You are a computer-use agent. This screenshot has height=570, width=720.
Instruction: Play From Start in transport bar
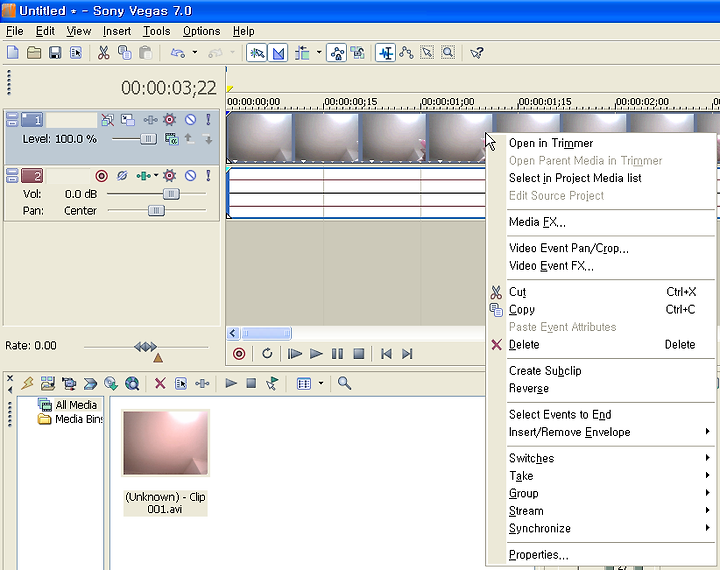point(295,354)
